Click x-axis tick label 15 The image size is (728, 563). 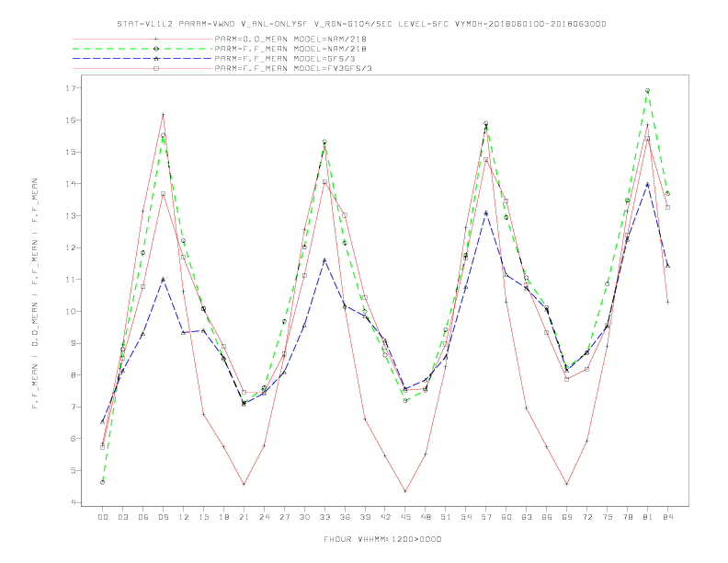203,517
